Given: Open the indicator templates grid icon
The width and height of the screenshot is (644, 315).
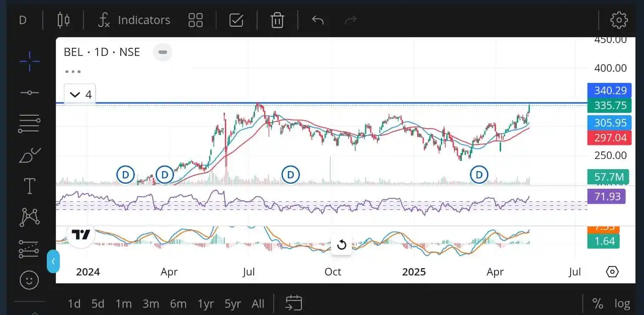Looking at the screenshot, I should [x=195, y=20].
